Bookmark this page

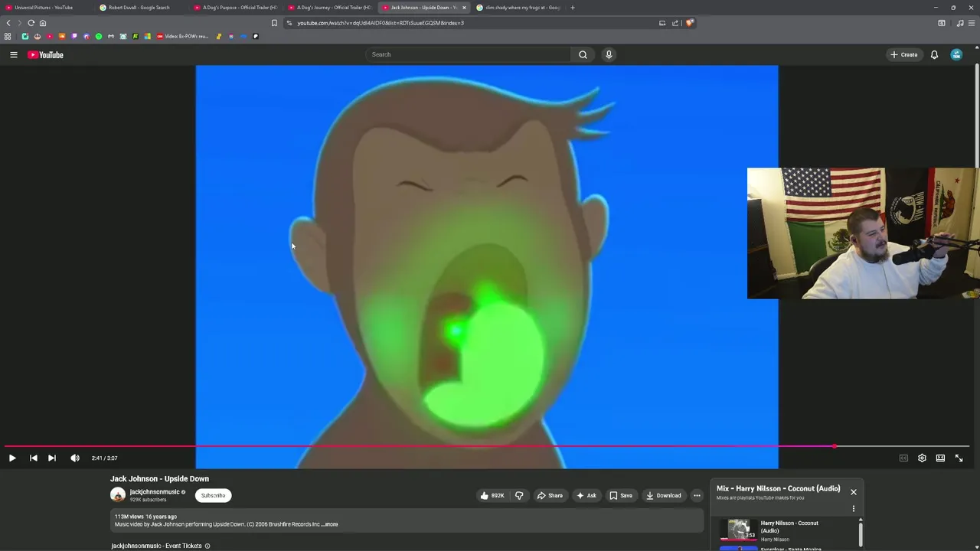(274, 23)
